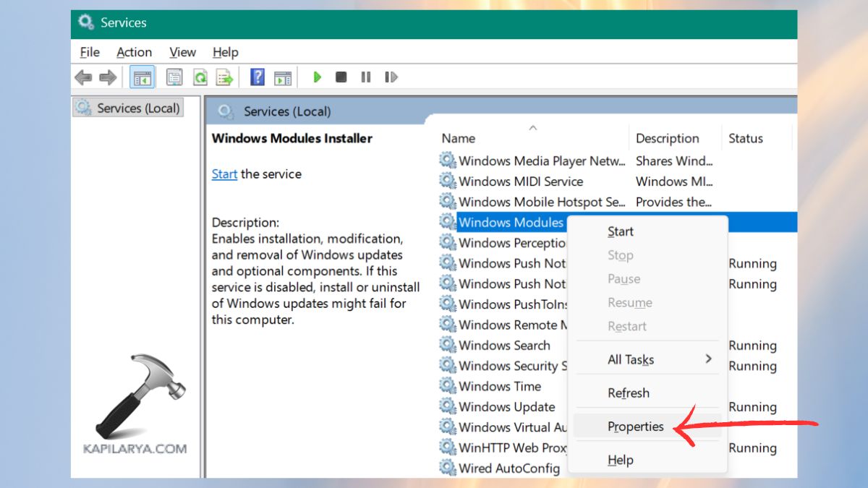Open the View menu
This screenshot has width=868, height=488.
pos(182,52)
